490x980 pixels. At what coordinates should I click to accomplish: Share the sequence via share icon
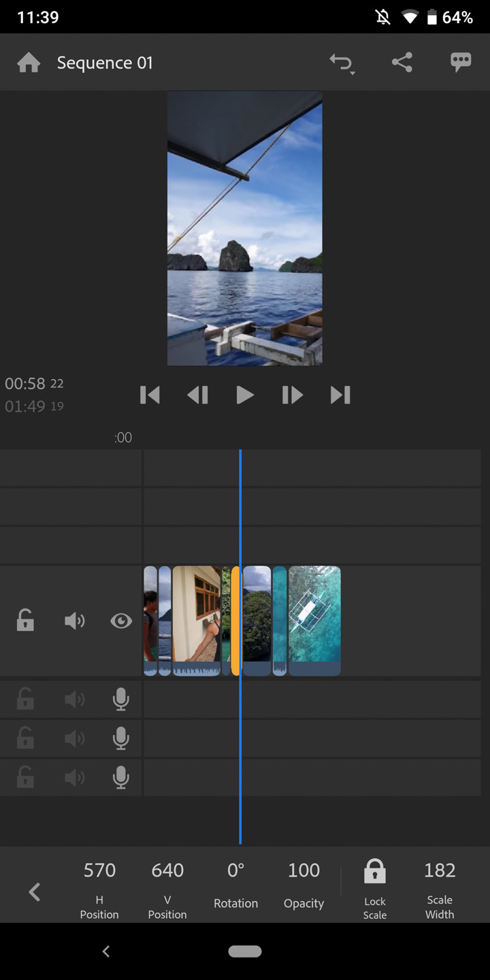point(402,63)
